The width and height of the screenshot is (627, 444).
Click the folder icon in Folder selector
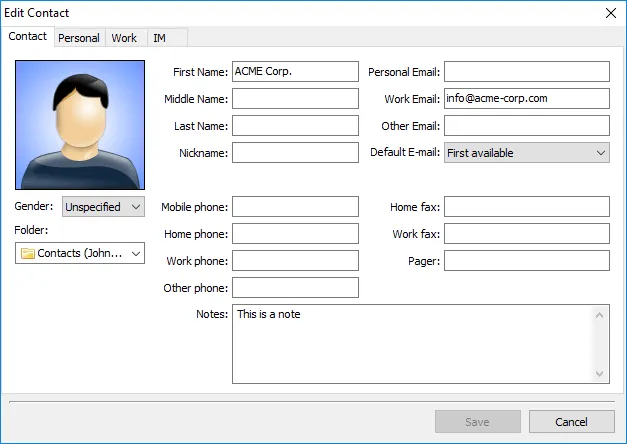point(27,253)
